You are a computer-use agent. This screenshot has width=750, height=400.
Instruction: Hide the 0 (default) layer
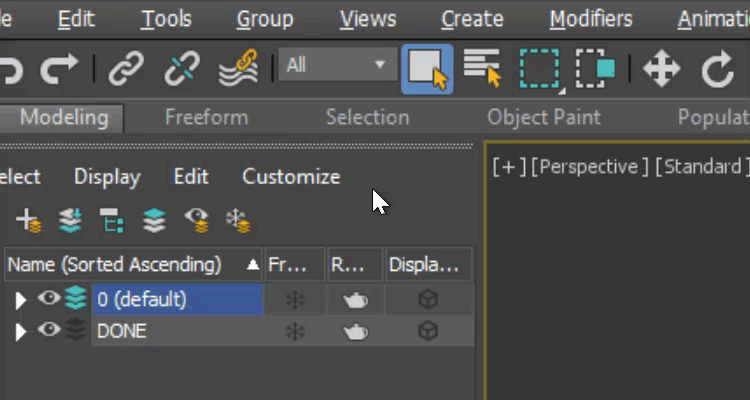[x=48, y=298]
